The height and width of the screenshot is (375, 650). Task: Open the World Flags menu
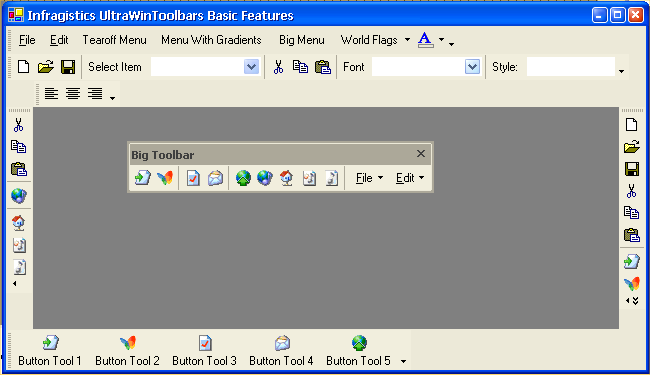(369, 40)
